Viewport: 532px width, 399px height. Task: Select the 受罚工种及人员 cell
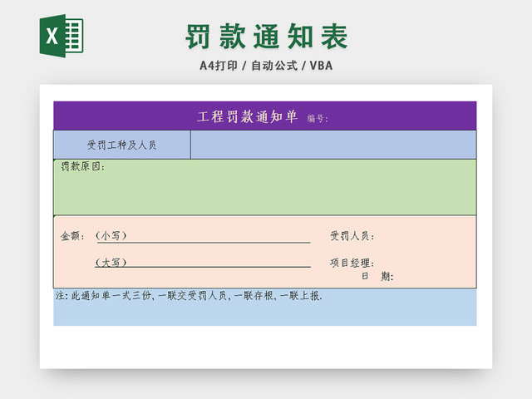pos(122,145)
